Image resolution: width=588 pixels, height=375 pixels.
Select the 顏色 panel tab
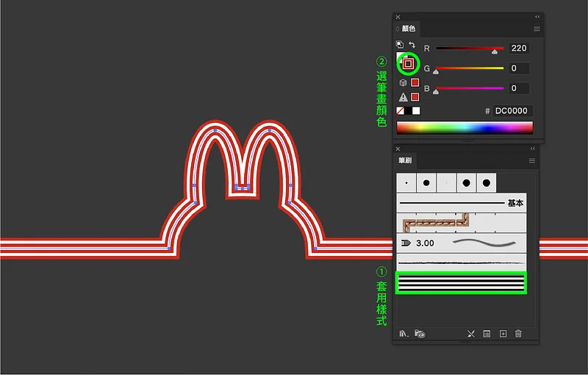409,29
